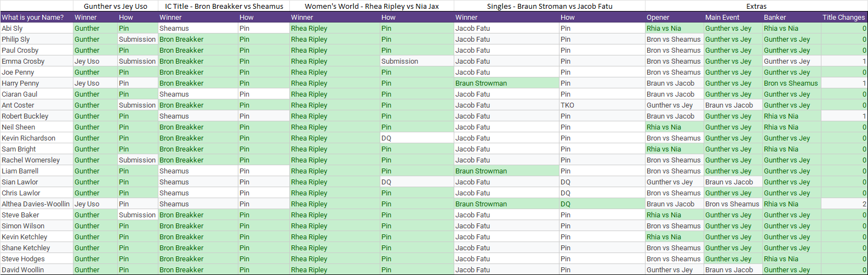Click the 'Opener' column header
This screenshot has width=868, height=275.
point(658,18)
